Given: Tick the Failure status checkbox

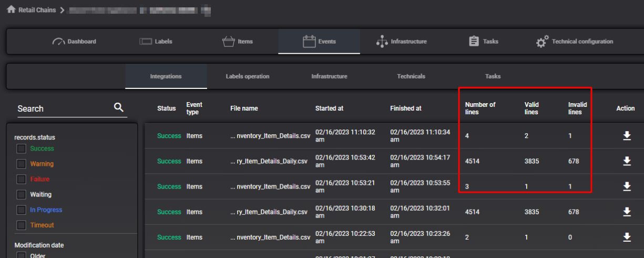Looking at the screenshot, I should [x=21, y=180].
